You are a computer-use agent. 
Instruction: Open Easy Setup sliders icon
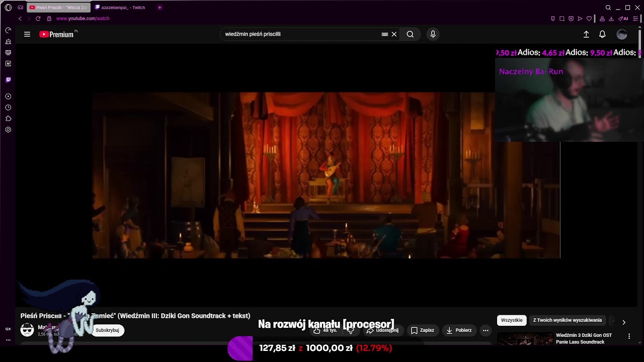[635, 19]
